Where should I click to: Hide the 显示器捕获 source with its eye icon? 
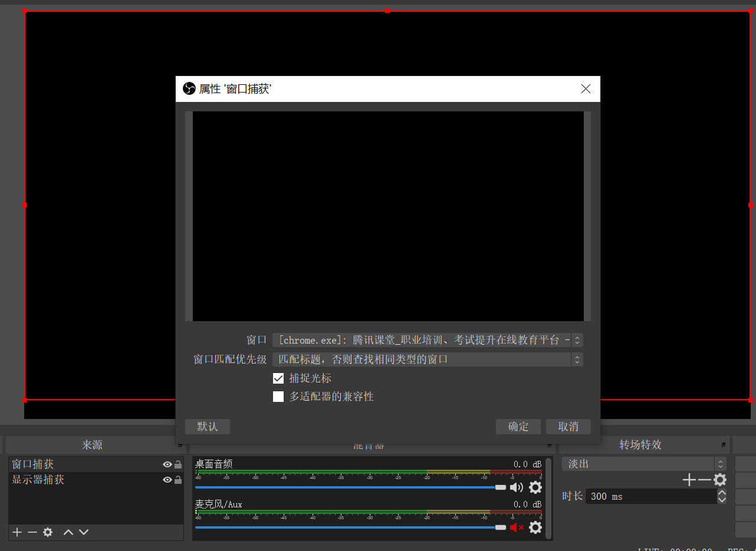pos(167,480)
